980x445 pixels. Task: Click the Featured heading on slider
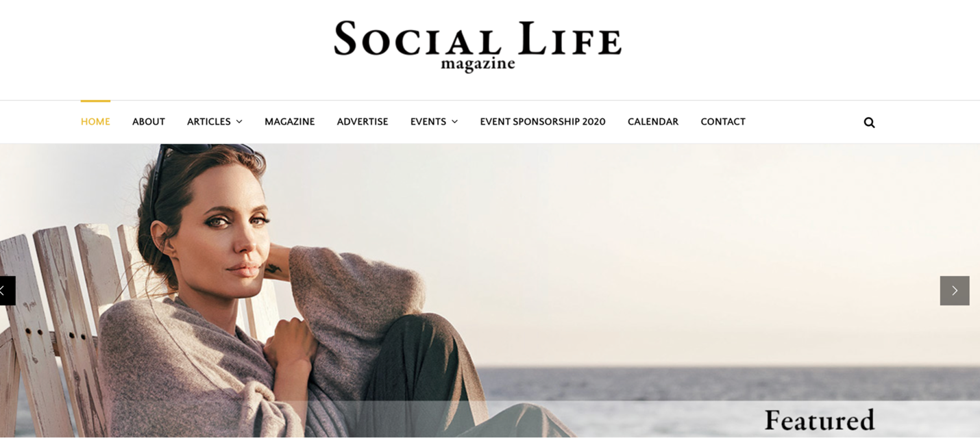tap(820, 420)
